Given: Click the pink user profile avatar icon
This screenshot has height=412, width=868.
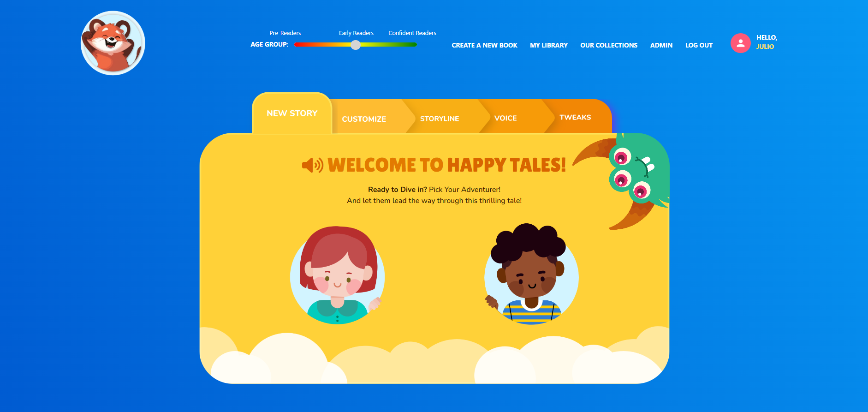Looking at the screenshot, I should 740,43.
